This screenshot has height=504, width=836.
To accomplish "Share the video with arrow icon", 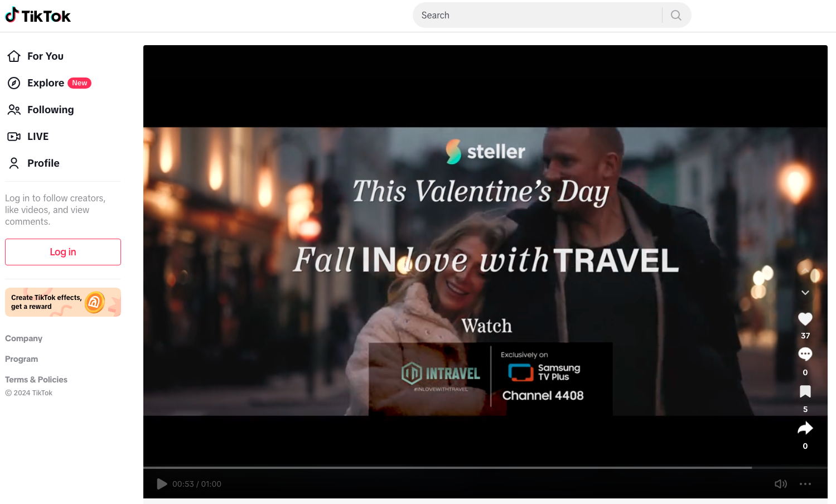I will tap(805, 428).
